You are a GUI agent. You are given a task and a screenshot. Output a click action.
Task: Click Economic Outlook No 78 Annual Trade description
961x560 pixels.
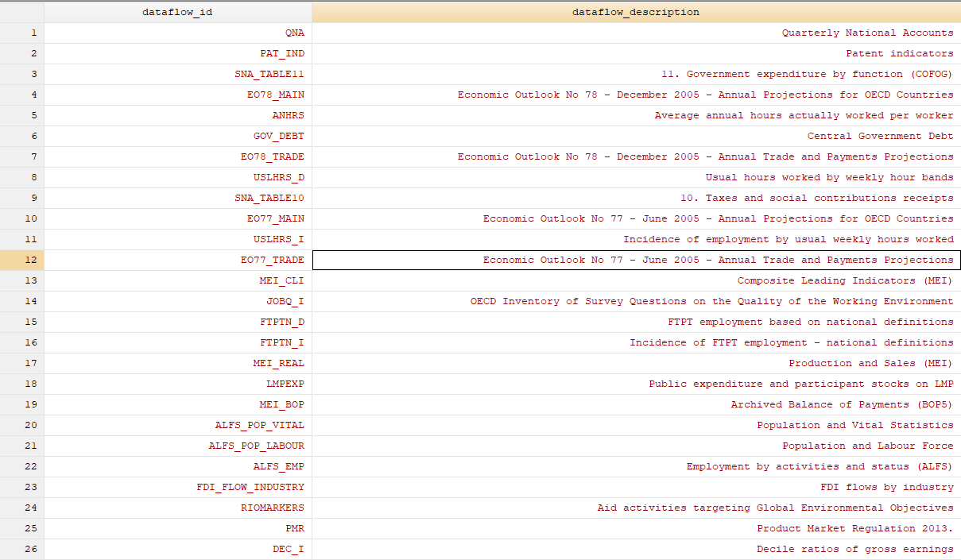click(636, 156)
